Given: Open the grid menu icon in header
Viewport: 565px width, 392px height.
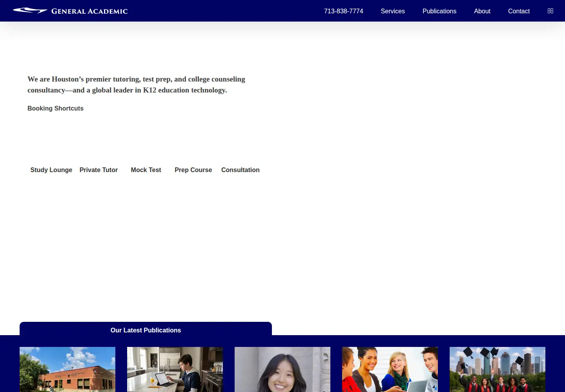Looking at the screenshot, I should tap(550, 11).
